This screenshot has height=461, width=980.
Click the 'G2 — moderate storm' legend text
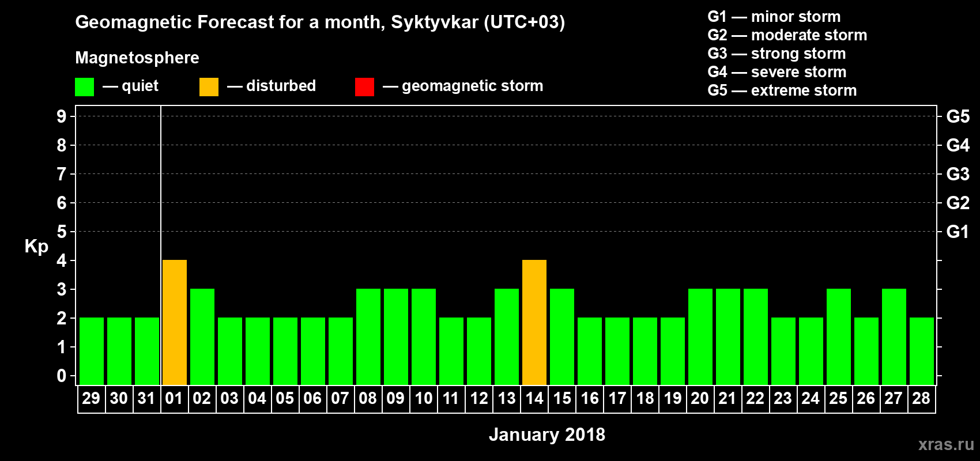pos(787,35)
